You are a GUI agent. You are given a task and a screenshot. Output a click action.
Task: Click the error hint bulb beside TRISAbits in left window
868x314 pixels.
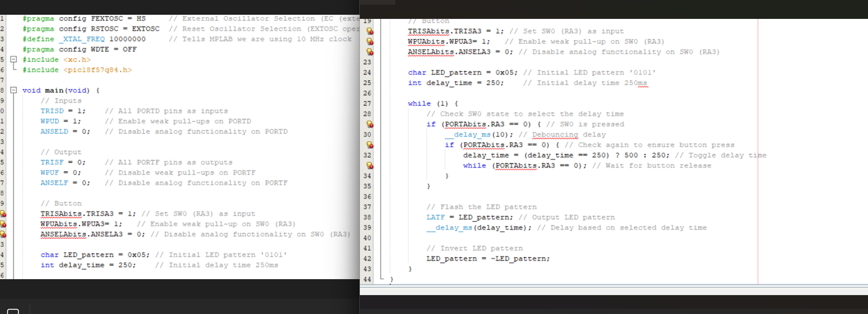tap(2, 214)
